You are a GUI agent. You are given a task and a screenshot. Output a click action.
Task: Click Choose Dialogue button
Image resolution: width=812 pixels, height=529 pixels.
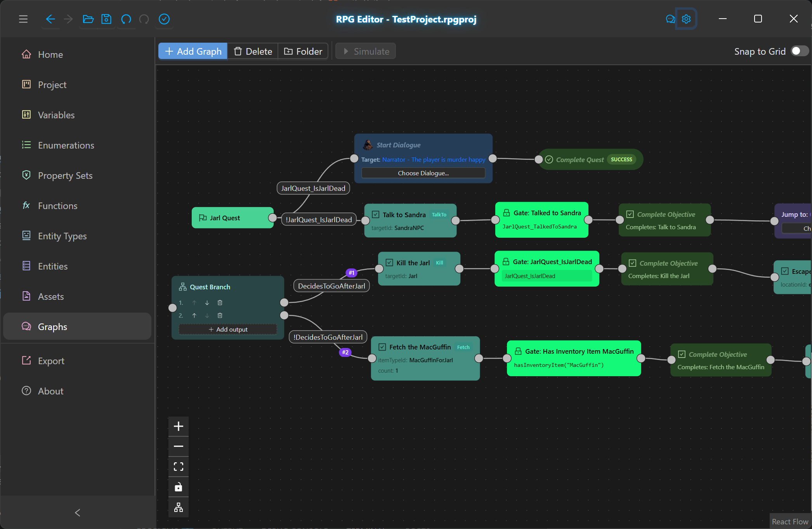(423, 173)
